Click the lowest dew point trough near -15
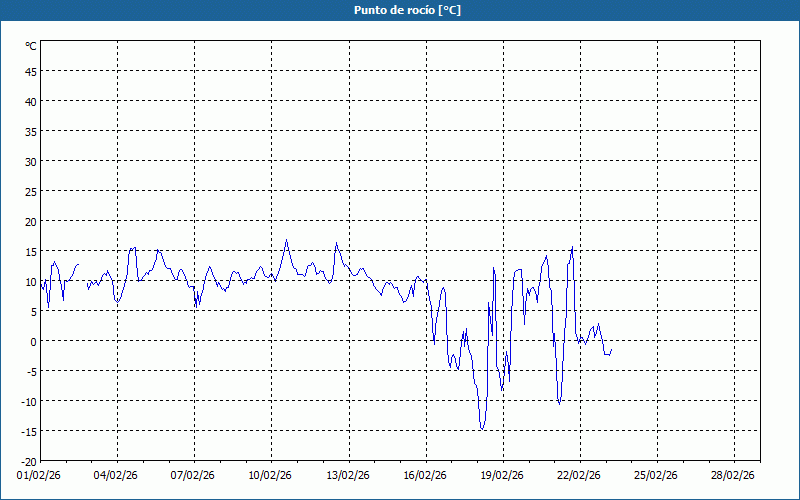 [482, 429]
